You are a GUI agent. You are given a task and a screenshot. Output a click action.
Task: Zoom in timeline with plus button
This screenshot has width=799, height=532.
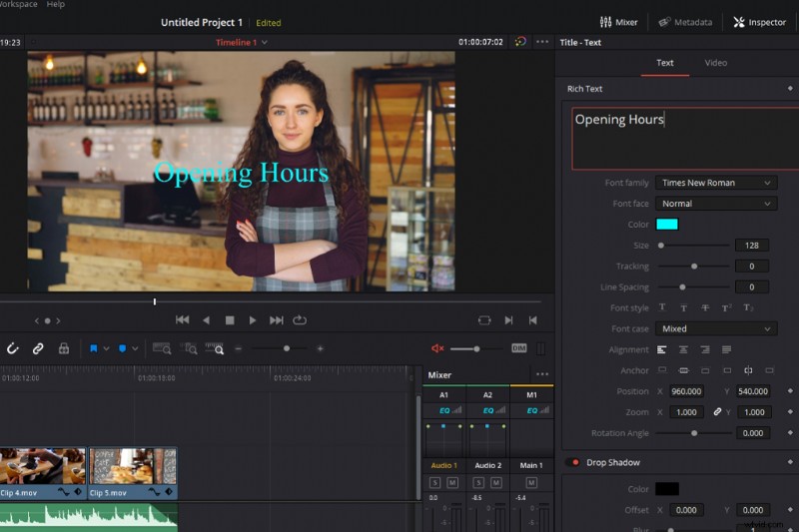click(320, 348)
